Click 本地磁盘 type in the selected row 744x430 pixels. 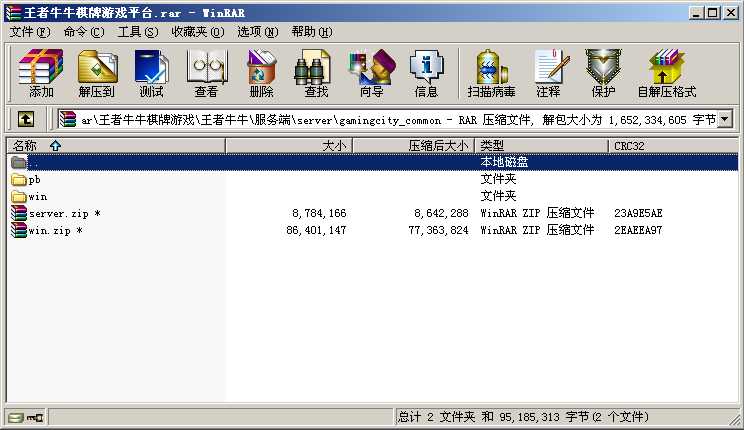504,162
